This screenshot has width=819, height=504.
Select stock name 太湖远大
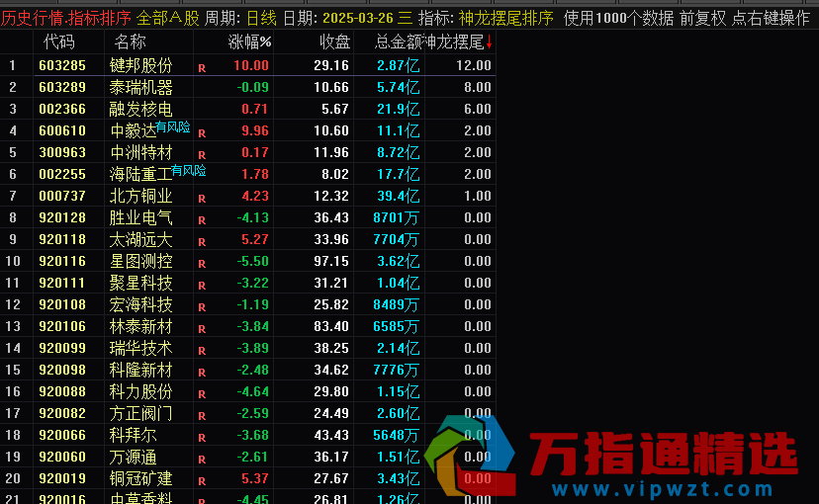[x=141, y=240]
